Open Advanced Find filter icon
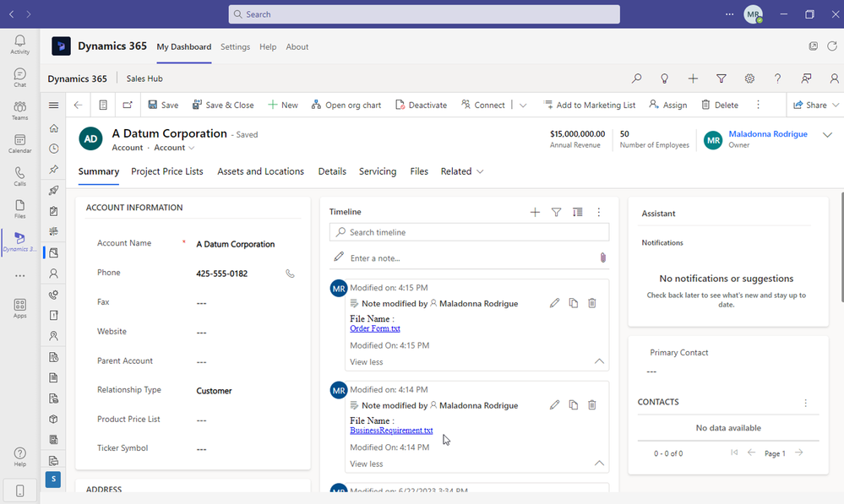 click(721, 79)
